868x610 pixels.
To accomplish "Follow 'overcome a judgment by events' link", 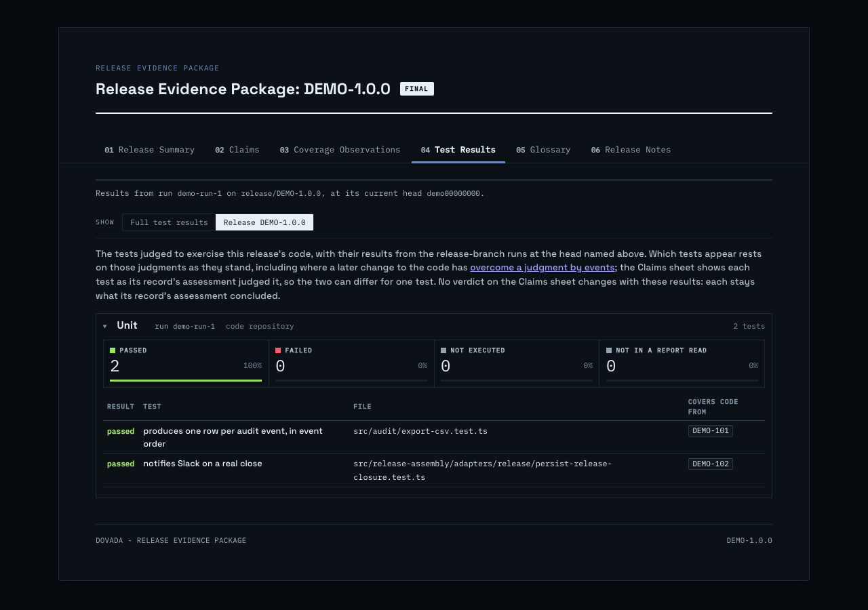I will pos(542,268).
